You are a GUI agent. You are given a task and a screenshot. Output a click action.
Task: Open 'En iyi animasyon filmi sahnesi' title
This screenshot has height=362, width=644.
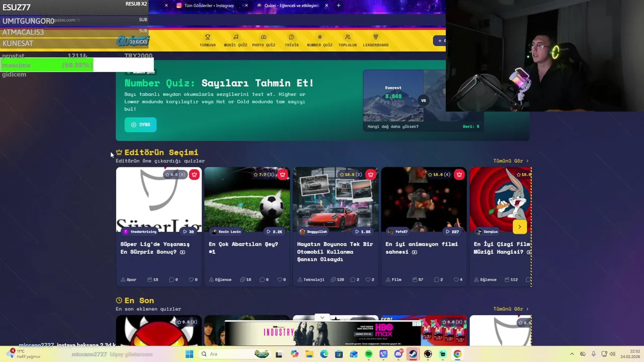(x=422, y=248)
